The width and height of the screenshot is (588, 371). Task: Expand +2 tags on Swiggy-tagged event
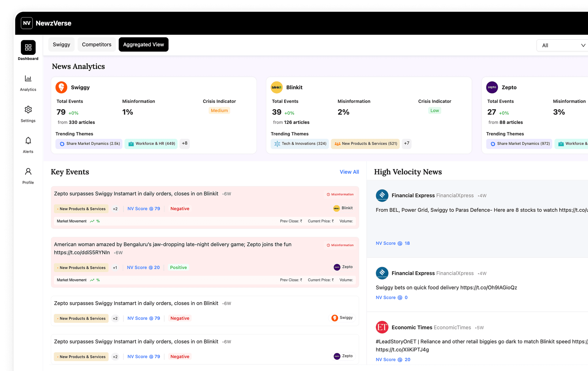115,319
